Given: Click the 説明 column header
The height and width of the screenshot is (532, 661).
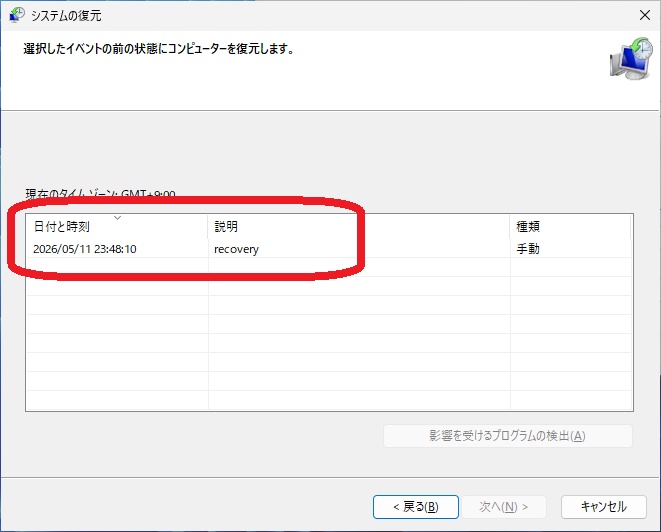Looking at the screenshot, I should point(358,226).
